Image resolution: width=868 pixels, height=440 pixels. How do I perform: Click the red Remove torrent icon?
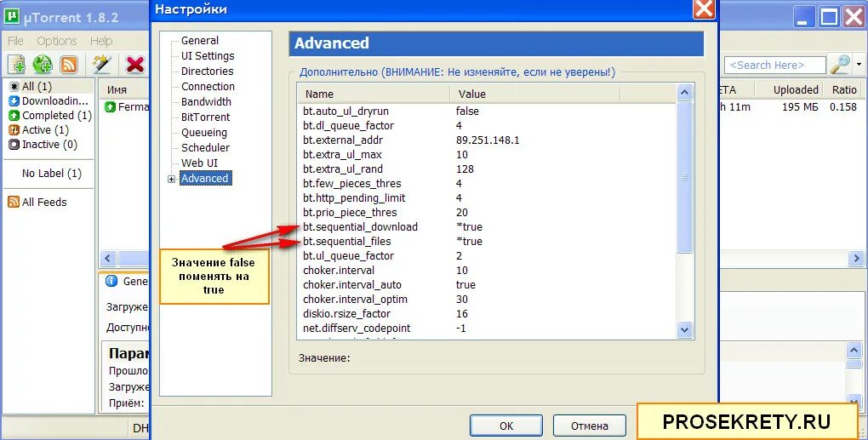click(134, 65)
